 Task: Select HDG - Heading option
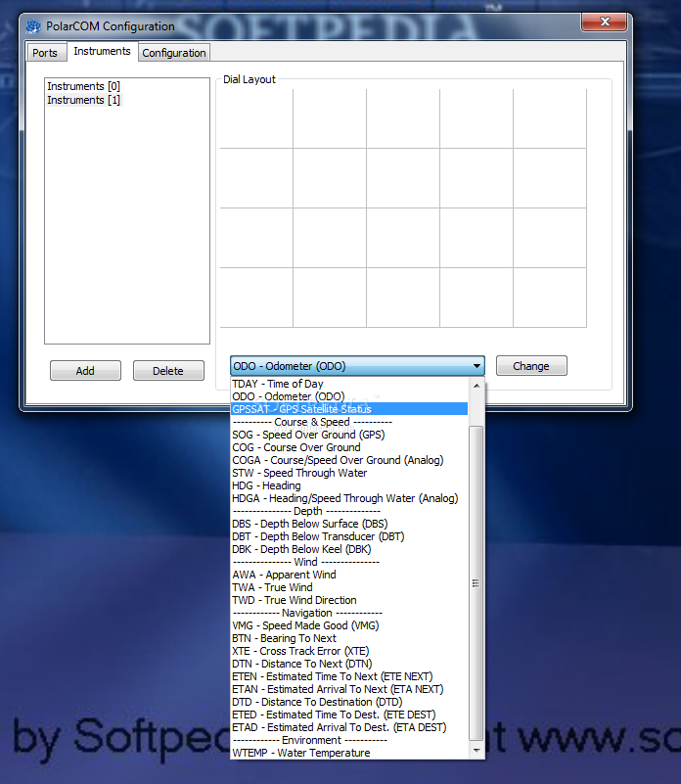point(349,485)
